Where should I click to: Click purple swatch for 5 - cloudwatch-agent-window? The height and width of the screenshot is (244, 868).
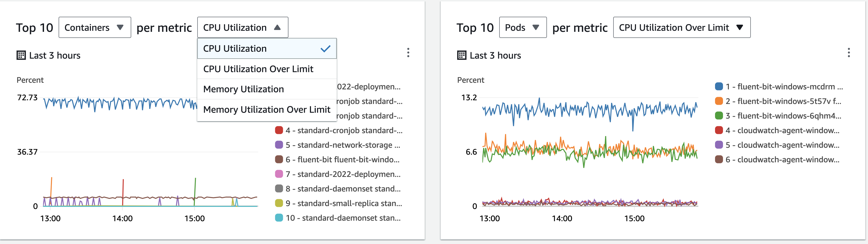pos(719,145)
